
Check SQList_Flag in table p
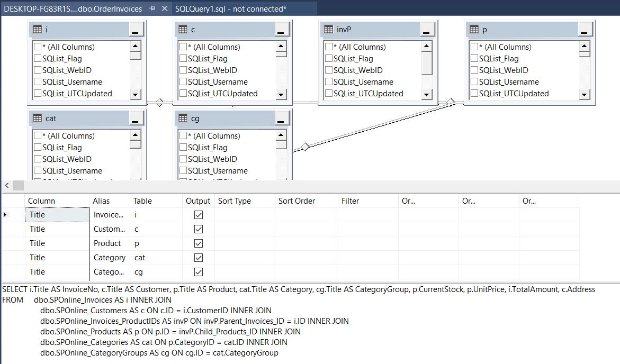click(474, 59)
